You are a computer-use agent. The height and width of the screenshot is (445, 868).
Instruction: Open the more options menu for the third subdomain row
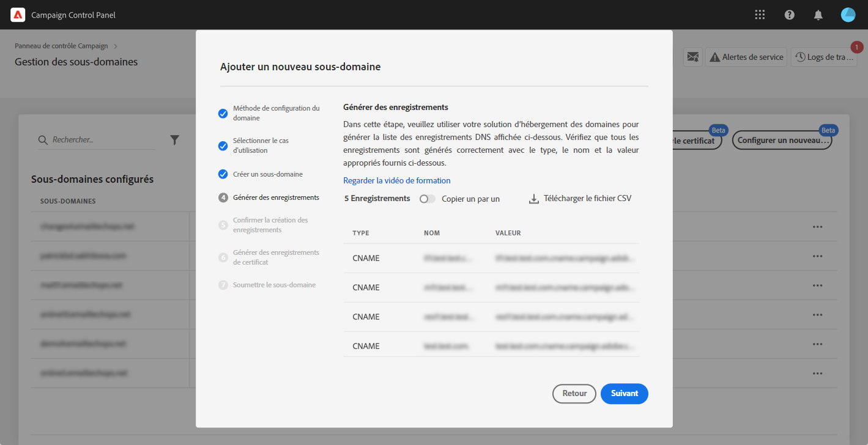pos(817,285)
